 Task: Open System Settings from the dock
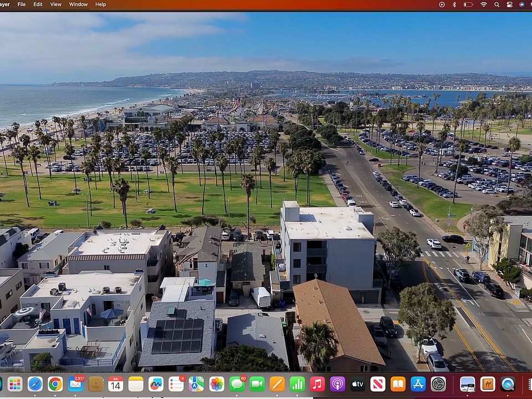438,384
